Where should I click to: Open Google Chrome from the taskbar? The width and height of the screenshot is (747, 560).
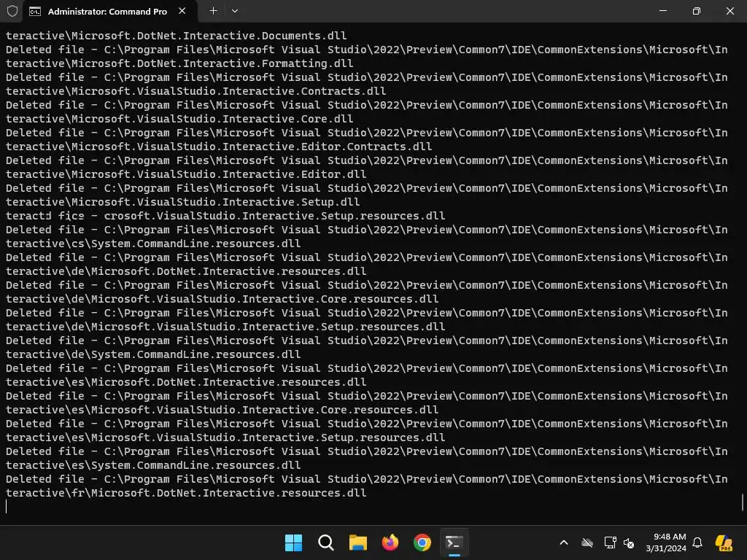click(x=422, y=542)
